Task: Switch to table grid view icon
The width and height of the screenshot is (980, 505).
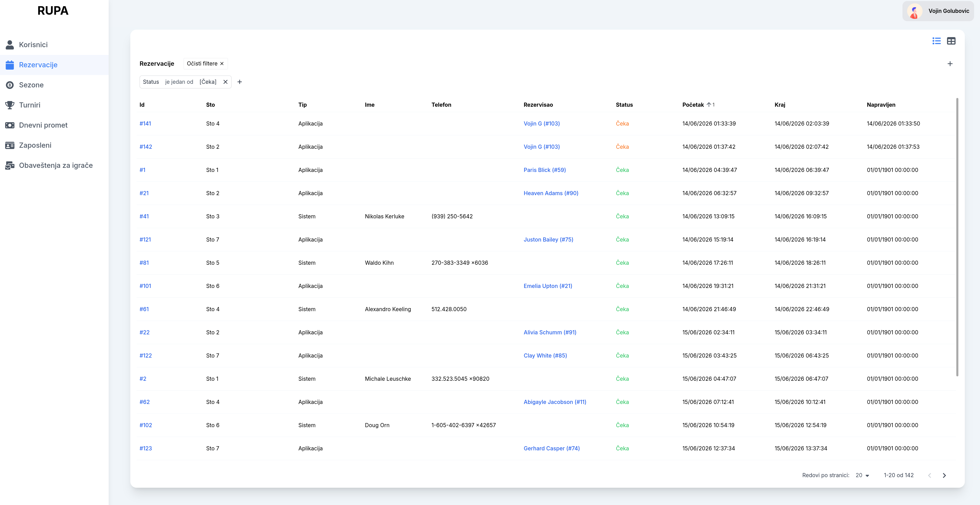Action: 951,41
